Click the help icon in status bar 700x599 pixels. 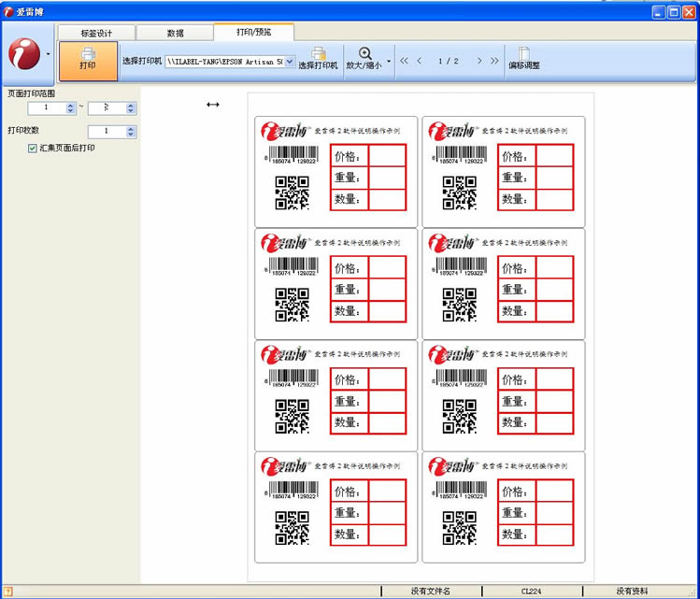7,592
